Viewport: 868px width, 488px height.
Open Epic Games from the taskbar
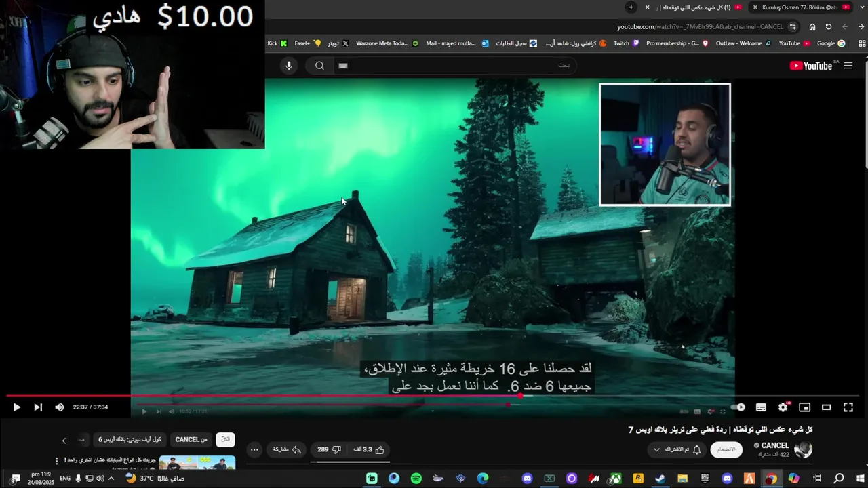point(705,479)
